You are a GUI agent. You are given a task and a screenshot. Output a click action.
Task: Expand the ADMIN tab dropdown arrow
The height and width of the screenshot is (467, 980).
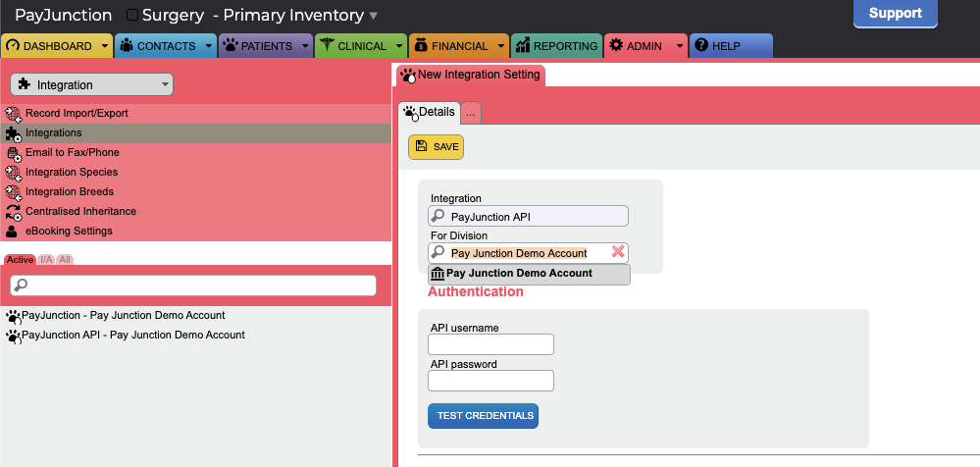point(680,46)
